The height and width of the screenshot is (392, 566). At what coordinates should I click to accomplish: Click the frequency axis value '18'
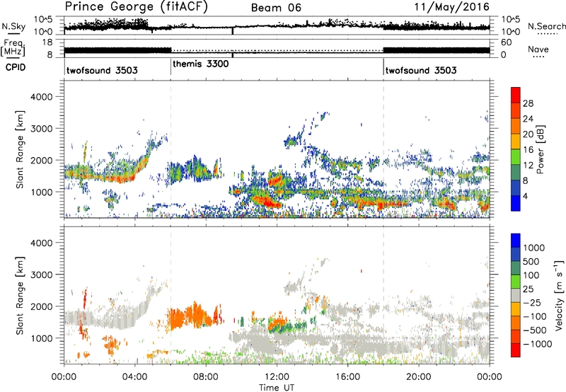pos(47,42)
